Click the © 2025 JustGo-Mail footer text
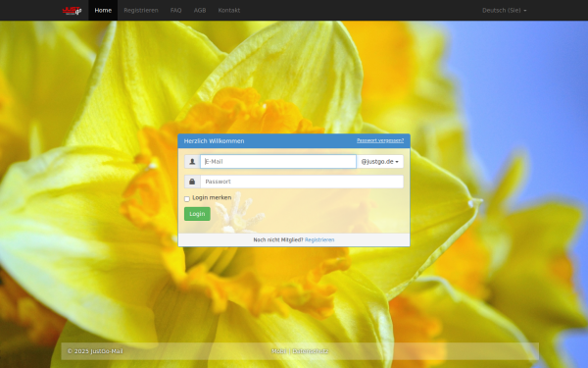The image size is (588, 368). (x=95, y=351)
